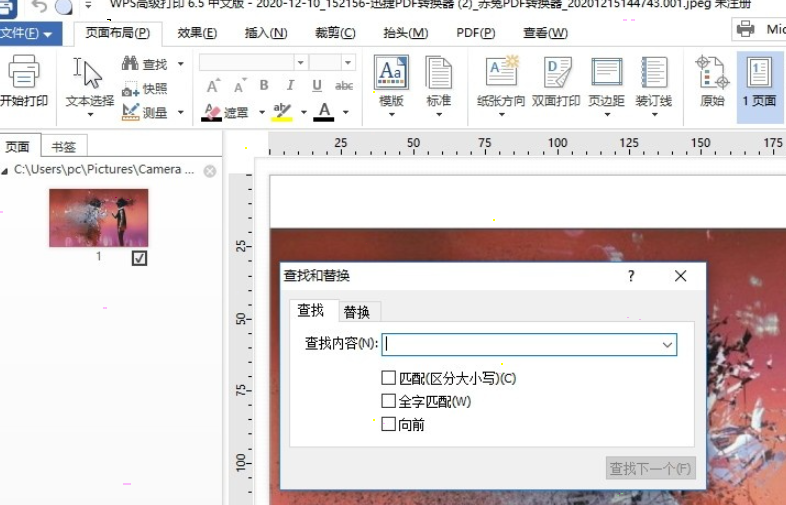786x505 pixels.
Task: Open the Bookmarks (书签) side panel tab
Action: click(x=64, y=147)
